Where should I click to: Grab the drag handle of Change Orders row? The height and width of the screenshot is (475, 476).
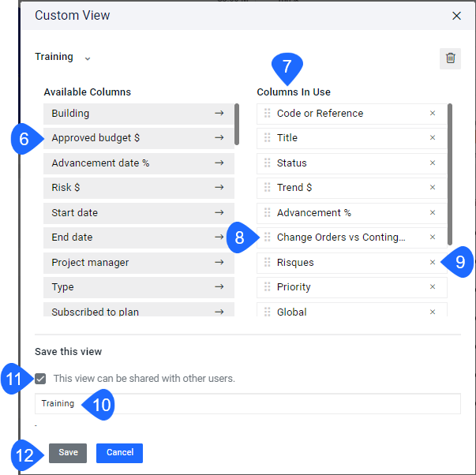coord(267,237)
